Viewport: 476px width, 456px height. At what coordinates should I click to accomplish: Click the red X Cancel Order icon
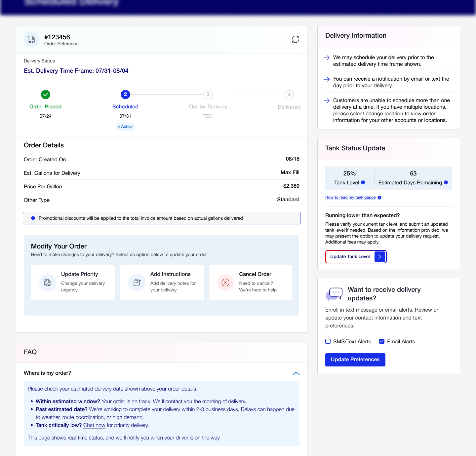click(225, 283)
